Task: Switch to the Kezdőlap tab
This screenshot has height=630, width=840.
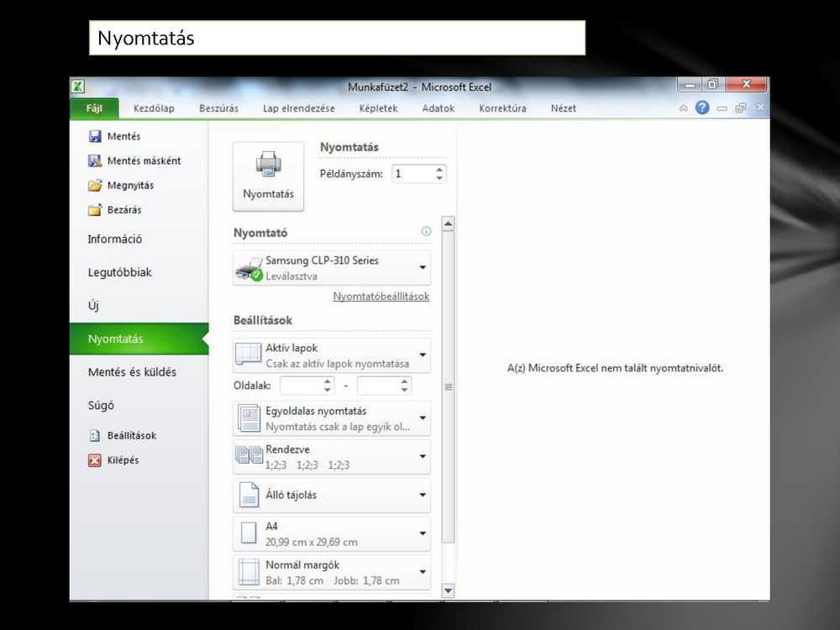Action: pyautogui.click(x=154, y=108)
